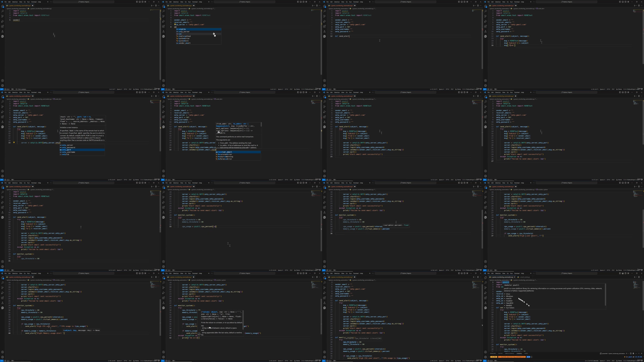Click more actions ellipsis in the terminal panel
Viewport: 644px width, 362px height.
point(636,354)
